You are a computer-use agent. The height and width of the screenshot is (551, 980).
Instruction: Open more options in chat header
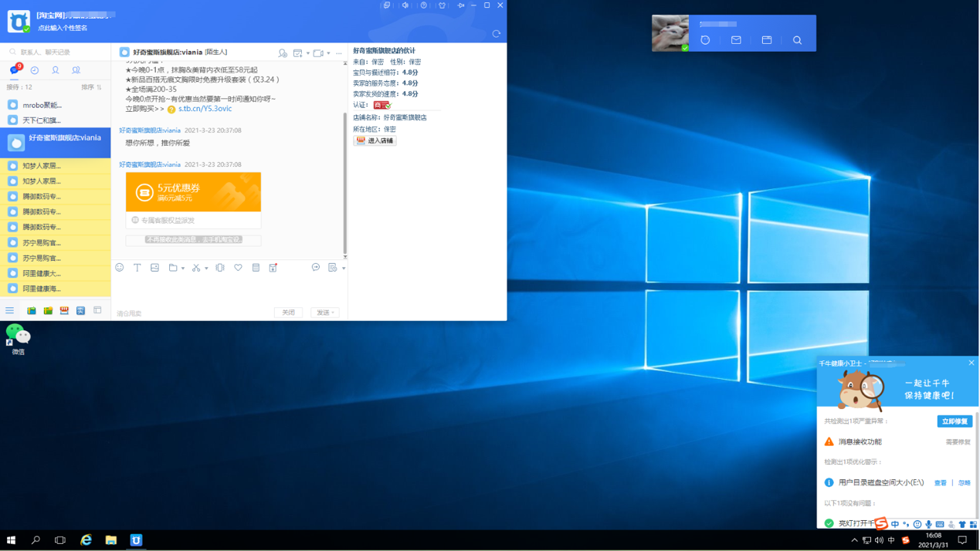338,53
